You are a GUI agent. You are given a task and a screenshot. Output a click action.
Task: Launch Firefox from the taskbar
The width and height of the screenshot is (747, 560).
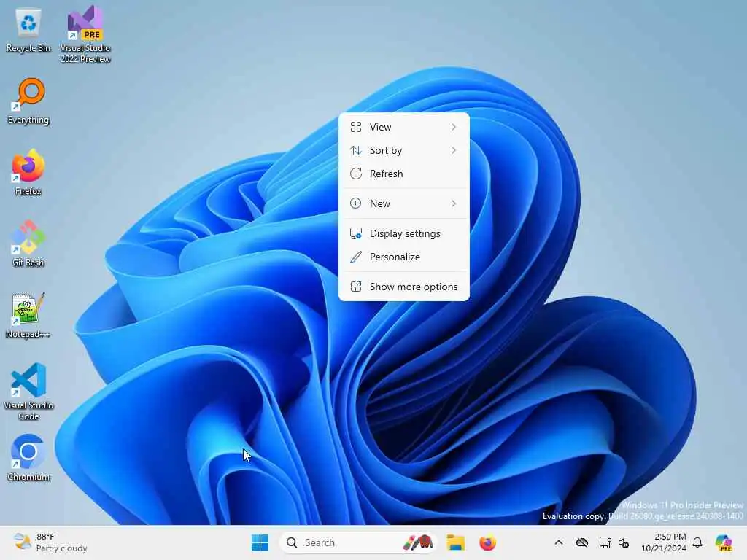coord(488,542)
